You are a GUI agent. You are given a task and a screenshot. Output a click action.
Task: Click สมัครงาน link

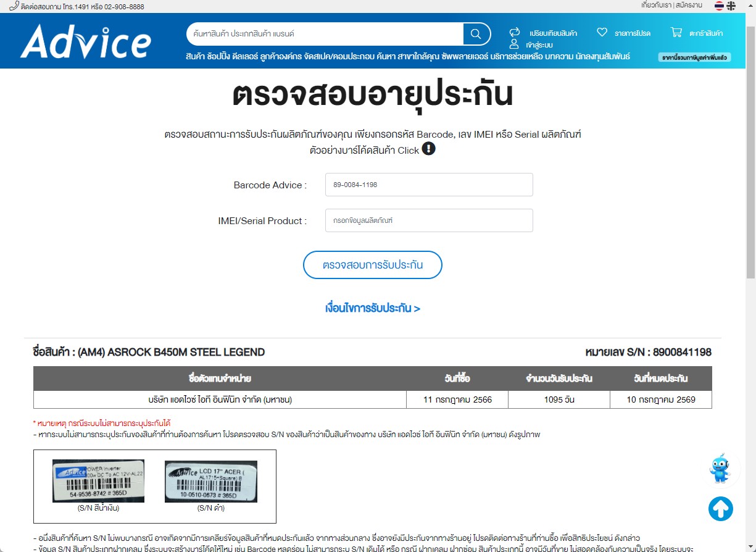pyautogui.click(x=689, y=5)
